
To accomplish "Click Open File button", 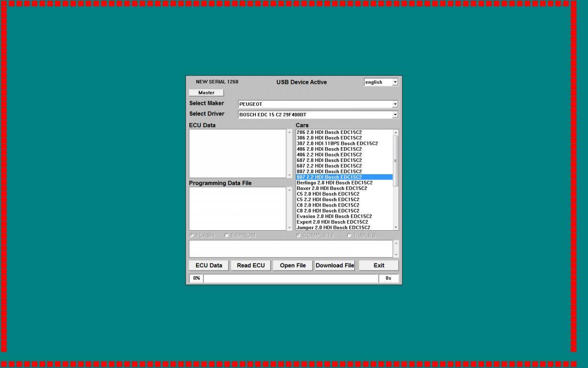I will click(x=293, y=265).
